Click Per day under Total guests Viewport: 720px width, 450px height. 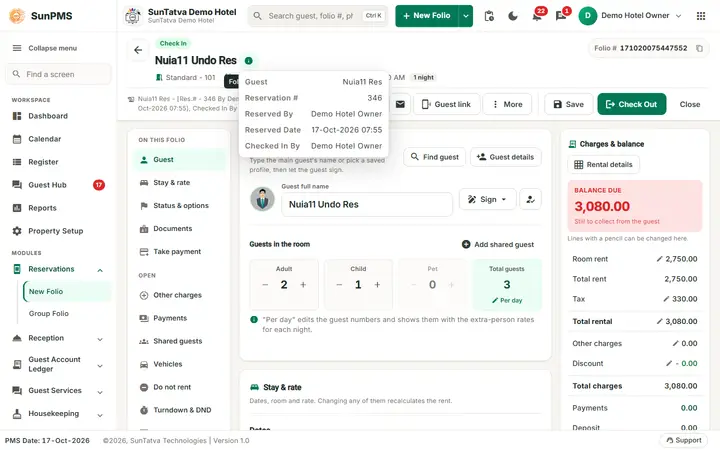point(507,300)
